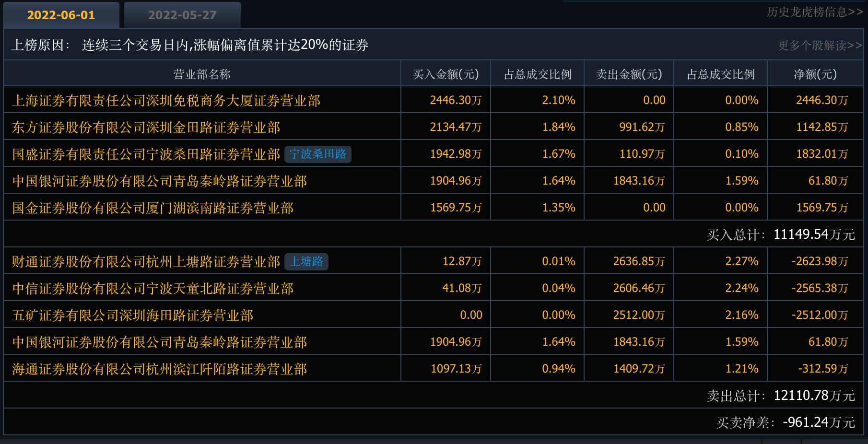Open 中信证券宁波天童北路证券营业部 entry
The width and height of the screenshot is (868, 444).
[x=152, y=289]
